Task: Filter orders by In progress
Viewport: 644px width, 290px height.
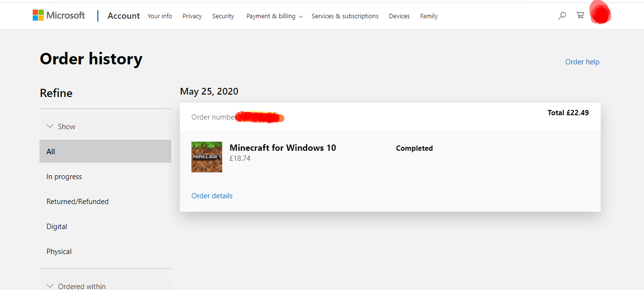Action: point(105,177)
